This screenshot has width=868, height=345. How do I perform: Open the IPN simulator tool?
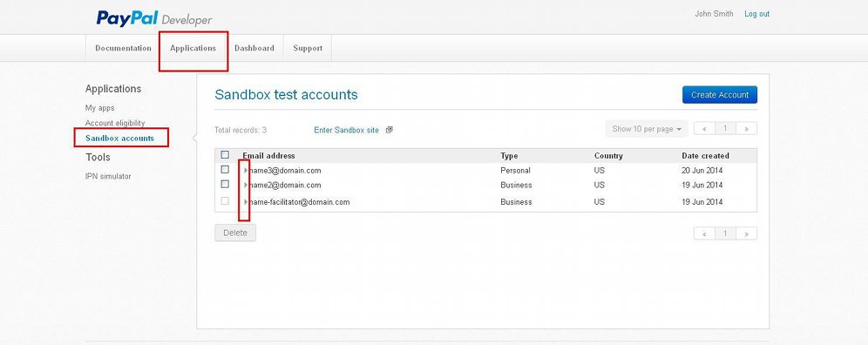pyautogui.click(x=108, y=176)
